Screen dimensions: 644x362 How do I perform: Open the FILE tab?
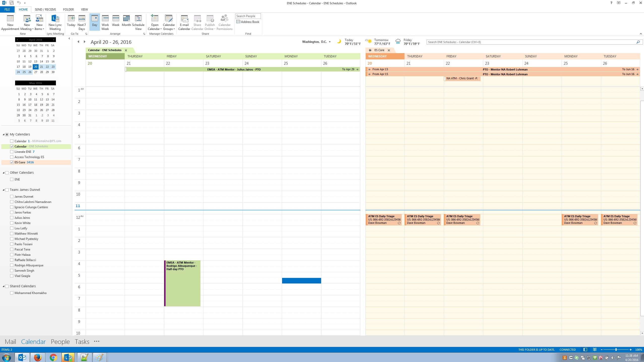tap(7, 9)
